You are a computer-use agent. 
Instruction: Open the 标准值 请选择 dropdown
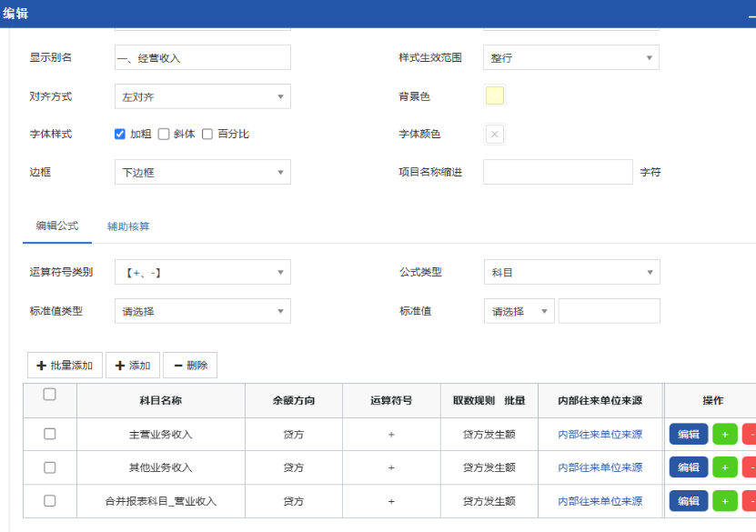[x=519, y=311]
